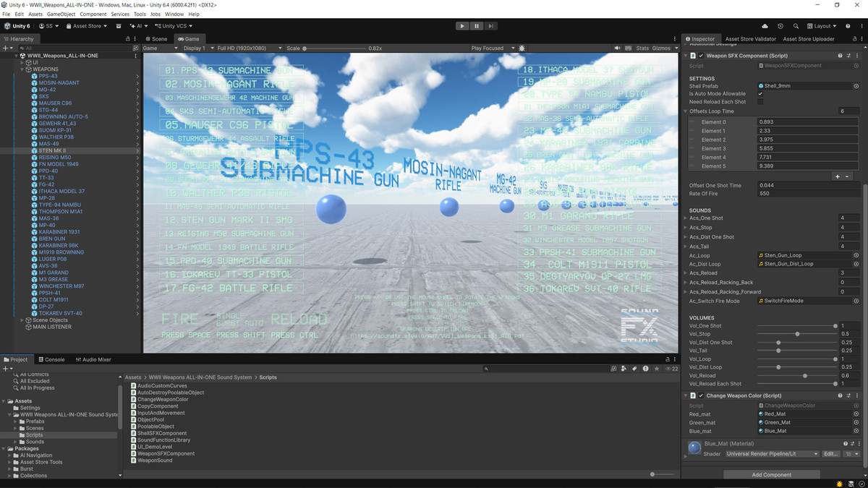This screenshot has height=488, width=868.
Task: Collapse the WEAPONS hierarchy node
Action: pos(22,69)
